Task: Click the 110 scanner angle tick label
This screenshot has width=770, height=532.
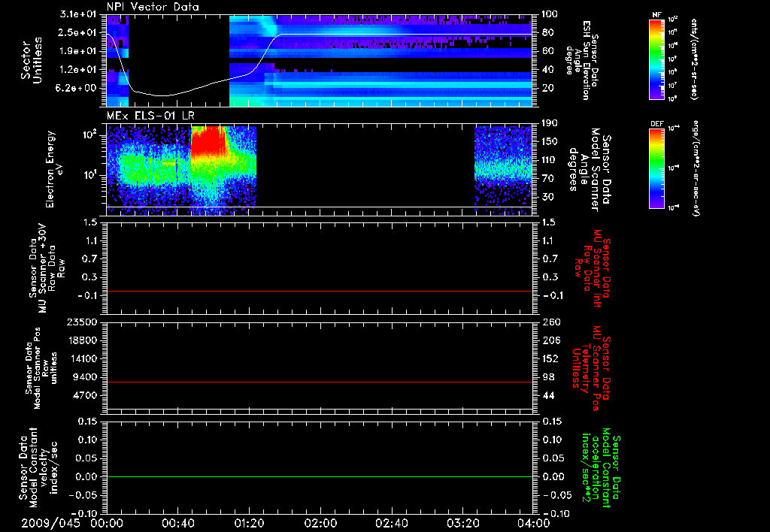Action: 550,160
